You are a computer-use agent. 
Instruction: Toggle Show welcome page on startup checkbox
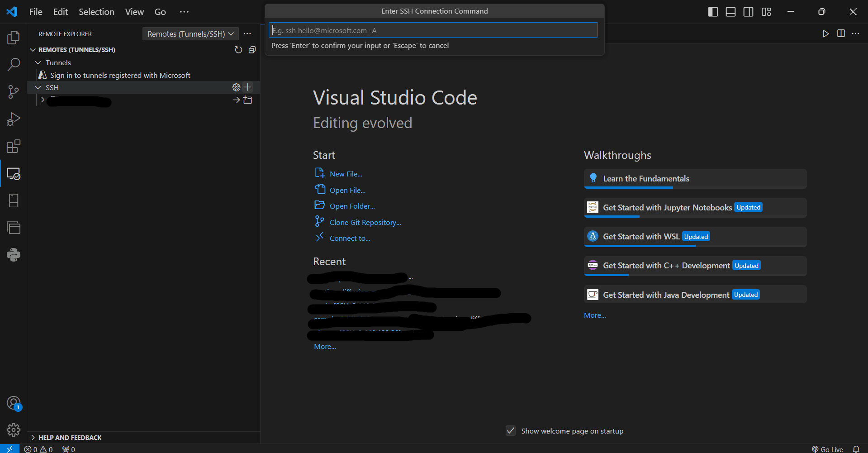pyautogui.click(x=511, y=431)
